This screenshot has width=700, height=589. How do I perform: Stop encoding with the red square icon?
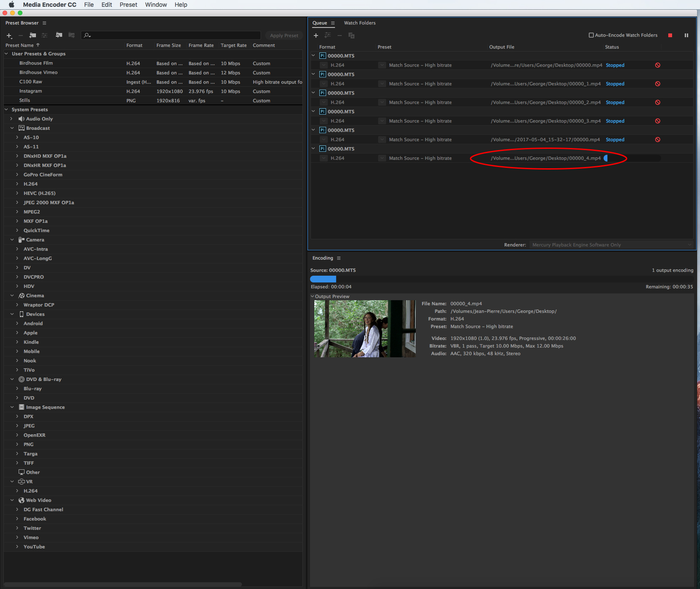(670, 36)
